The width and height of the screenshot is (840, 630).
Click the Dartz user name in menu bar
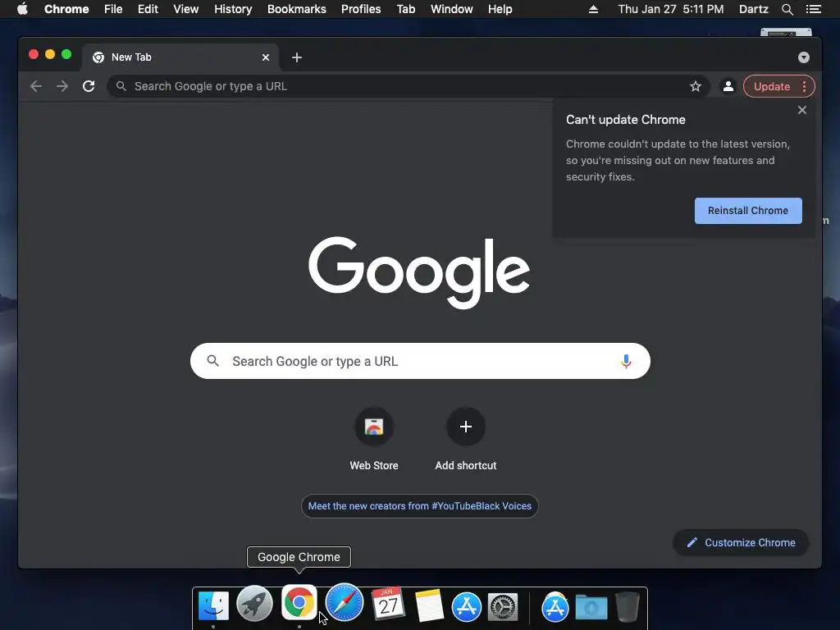pyautogui.click(x=753, y=9)
